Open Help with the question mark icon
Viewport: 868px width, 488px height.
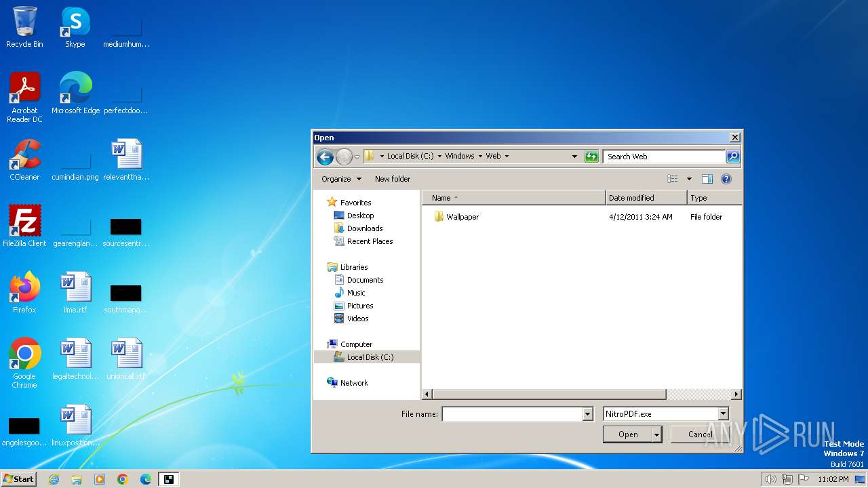click(726, 179)
